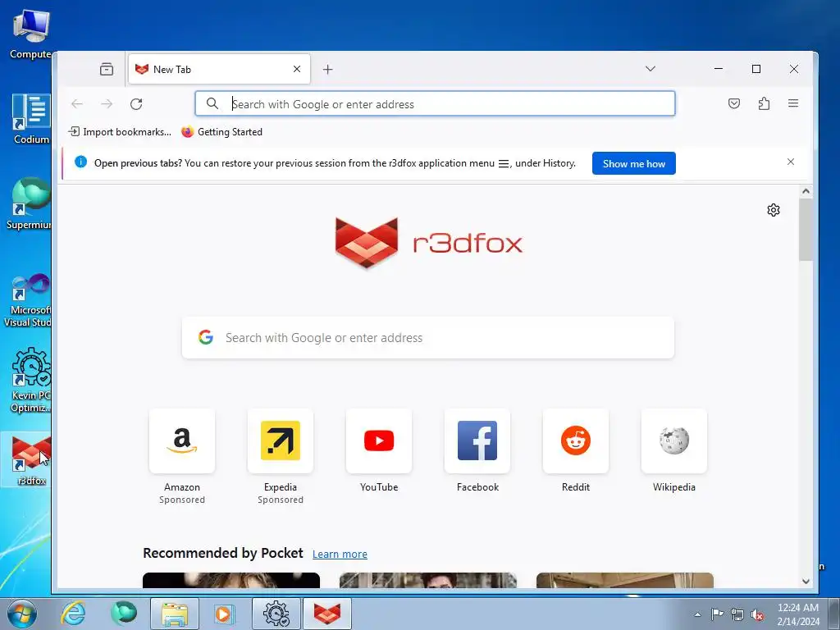
Task: Switch to PC Optimizer gear taskbar button
Action: coord(276,614)
